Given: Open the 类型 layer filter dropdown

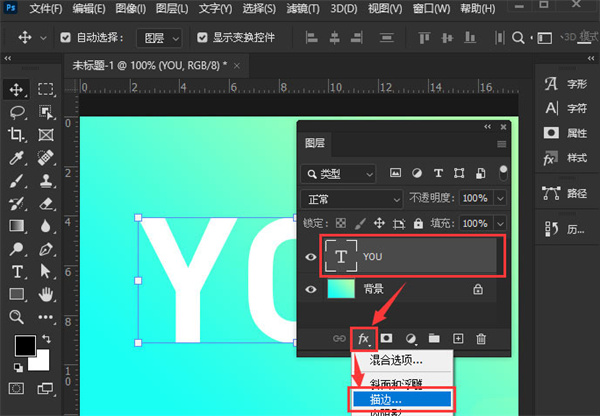Looking at the screenshot, I should 338,174.
